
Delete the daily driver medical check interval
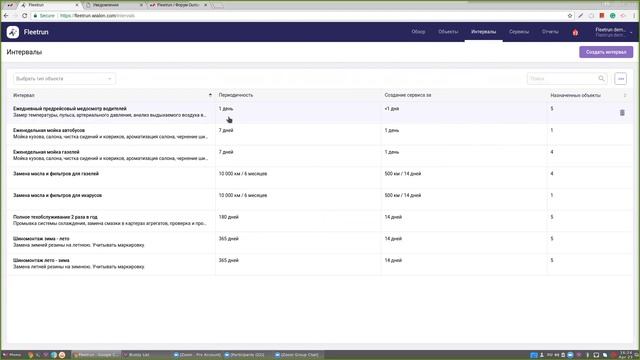click(x=622, y=113)
